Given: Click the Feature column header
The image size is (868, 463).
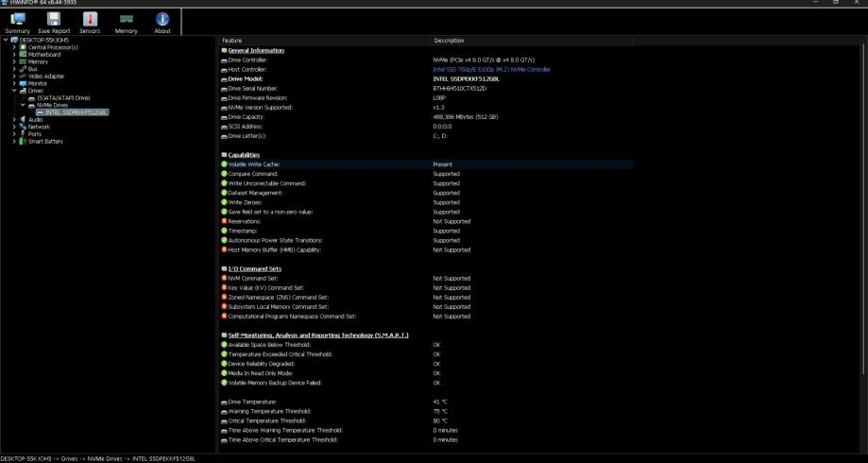Looking at the screenshot, I should 231,41.
